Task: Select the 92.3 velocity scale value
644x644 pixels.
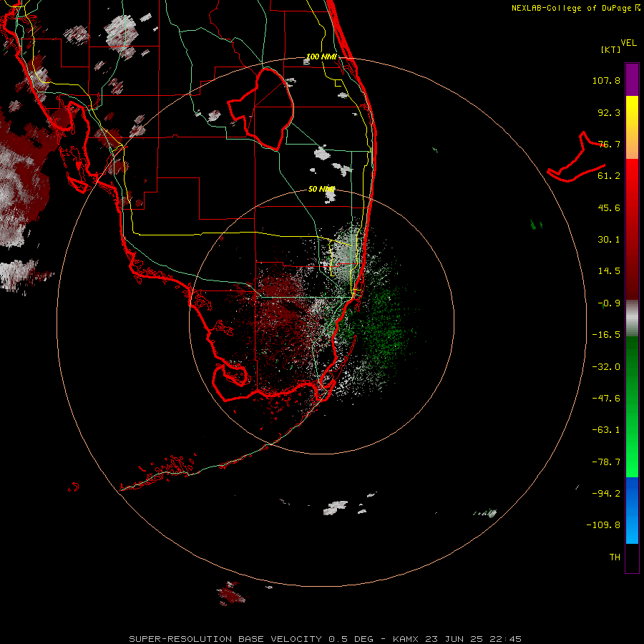Action: click(x=609, y=112)
